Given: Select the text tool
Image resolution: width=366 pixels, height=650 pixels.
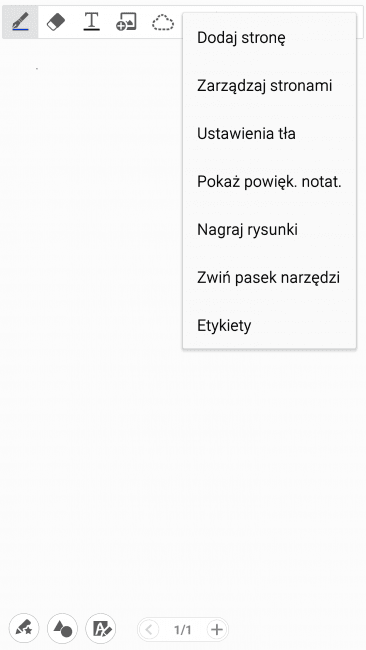Looking at the screenshot, I should [x=91, y=22].
